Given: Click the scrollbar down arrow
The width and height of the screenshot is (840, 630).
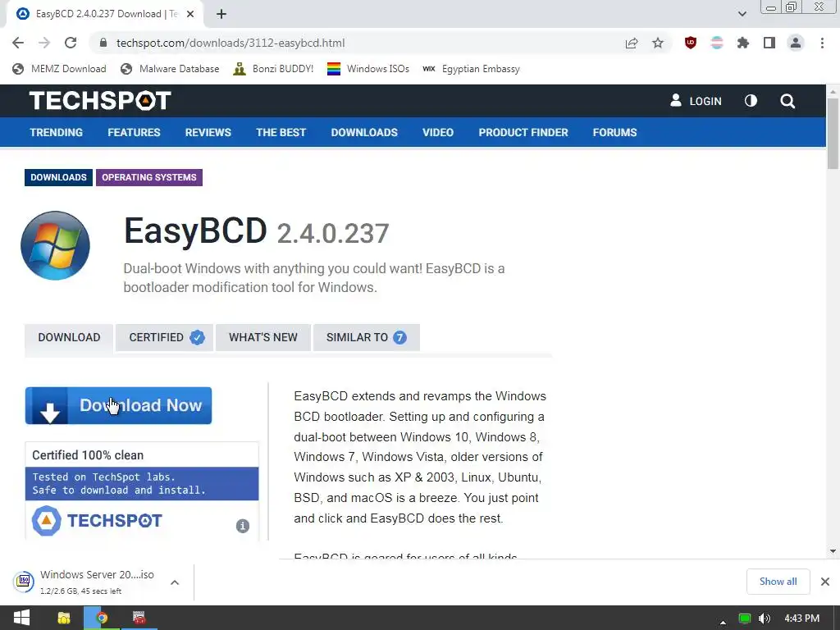Looking at the screenshot, I should (x=833, y=550).
